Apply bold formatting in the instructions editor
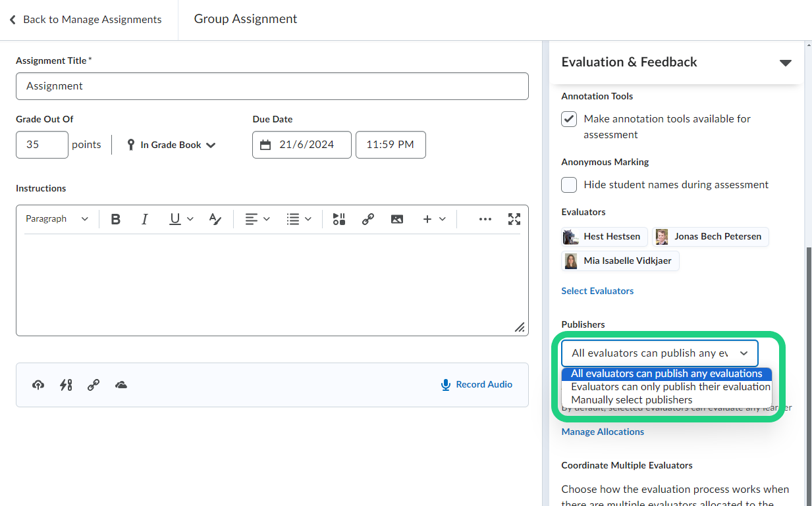This screenshot has width=812, height=506. click(x=115, y=218)
